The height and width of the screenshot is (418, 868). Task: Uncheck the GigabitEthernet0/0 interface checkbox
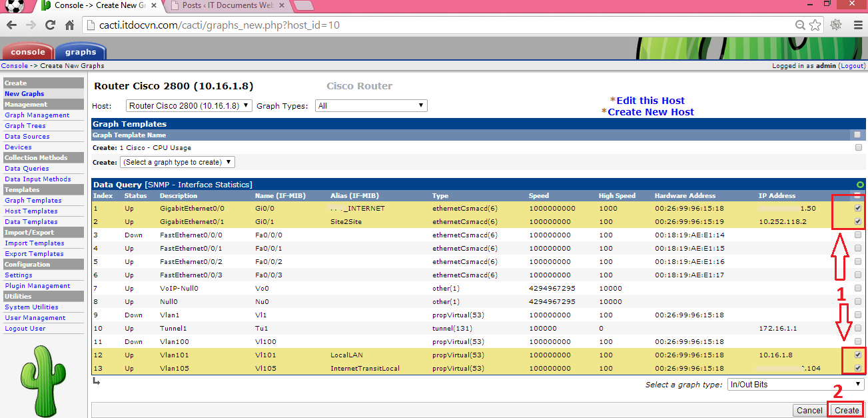[x=858, y=208]
